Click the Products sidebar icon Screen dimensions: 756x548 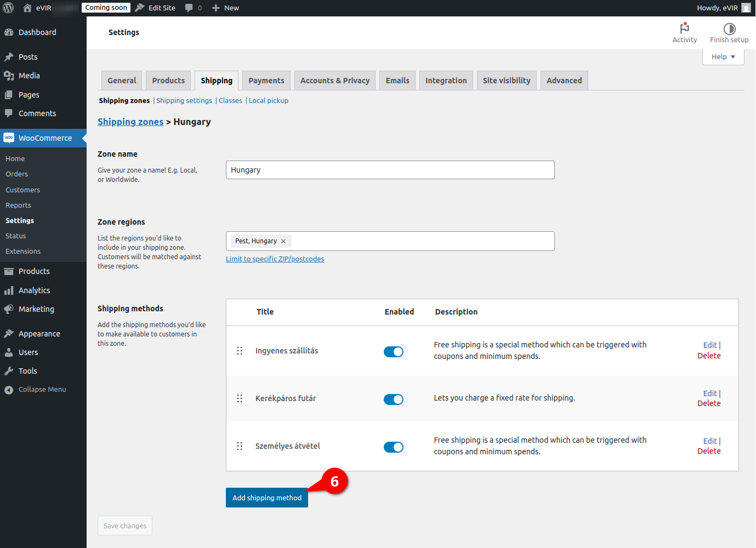click(9, 271)
